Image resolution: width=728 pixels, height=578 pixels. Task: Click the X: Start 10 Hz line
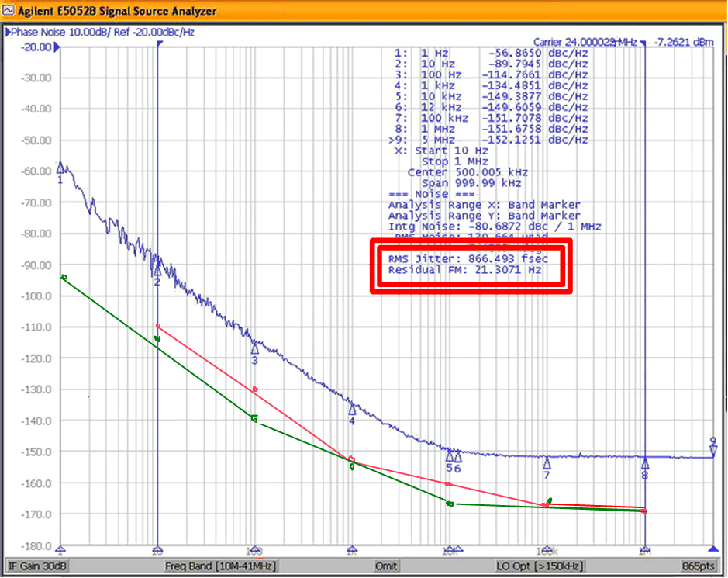(441, 151)
